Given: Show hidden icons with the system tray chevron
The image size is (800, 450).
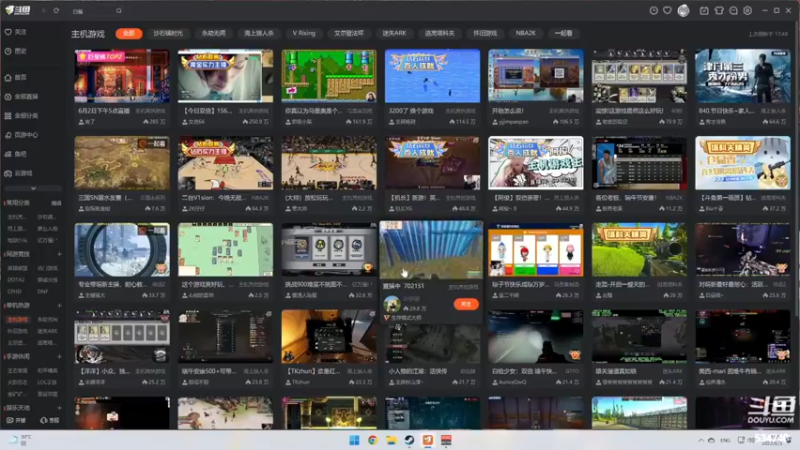Looking at the screenshot, I should pyautogui.click(x=701, y=440).
